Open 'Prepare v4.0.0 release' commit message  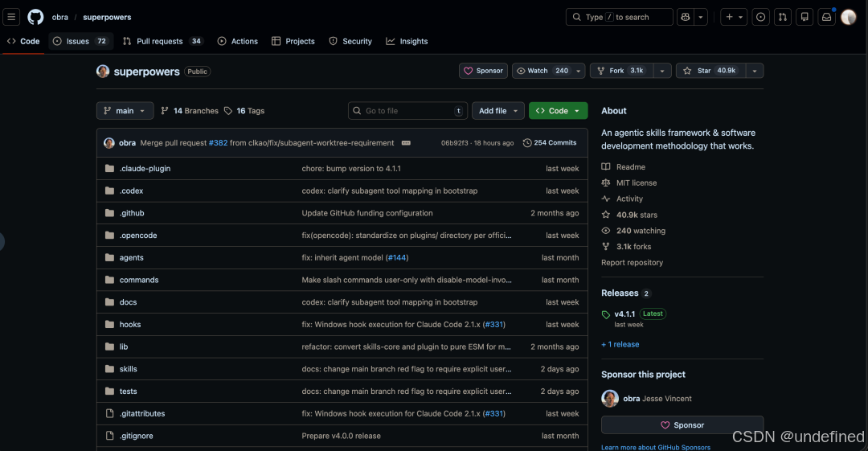pyautogui.click(x=341, y=436)
